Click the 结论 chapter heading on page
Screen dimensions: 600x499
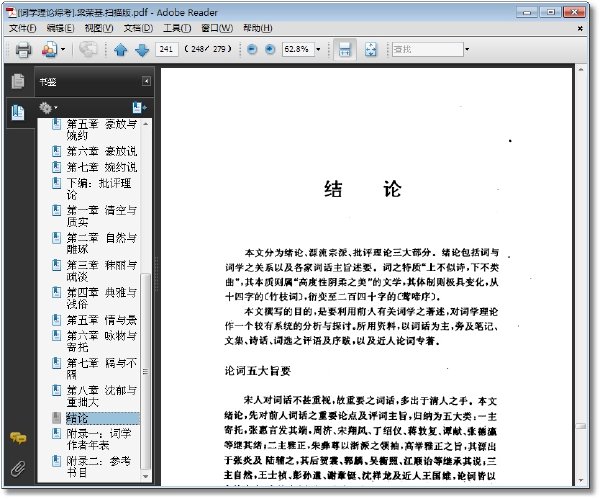362,189
